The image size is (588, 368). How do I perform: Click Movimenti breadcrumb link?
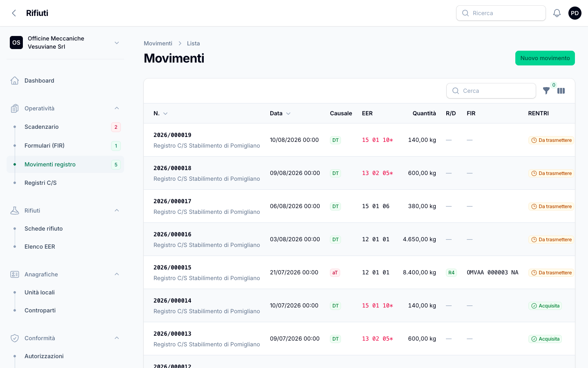(158, 43)
